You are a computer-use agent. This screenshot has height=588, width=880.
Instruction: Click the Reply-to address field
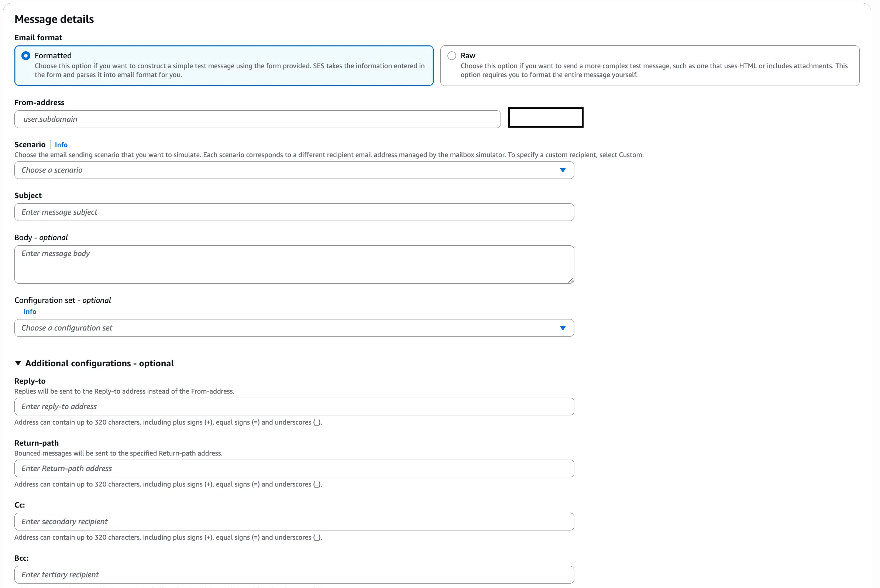[x=294, y=407]
